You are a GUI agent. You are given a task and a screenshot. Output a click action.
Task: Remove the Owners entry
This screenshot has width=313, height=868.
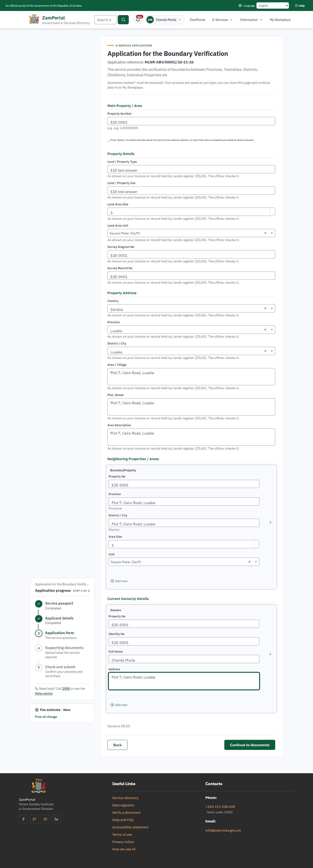[x=270, y=654]
